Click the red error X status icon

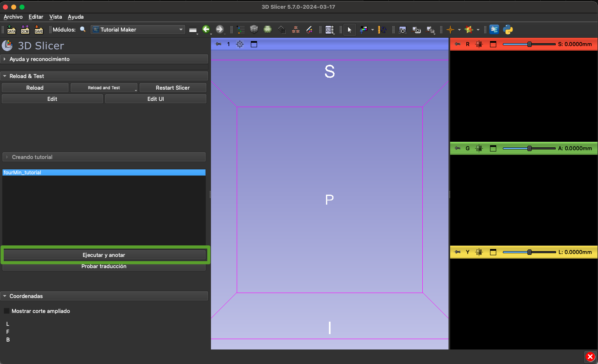pyautogui.click(x=590, y=357)
